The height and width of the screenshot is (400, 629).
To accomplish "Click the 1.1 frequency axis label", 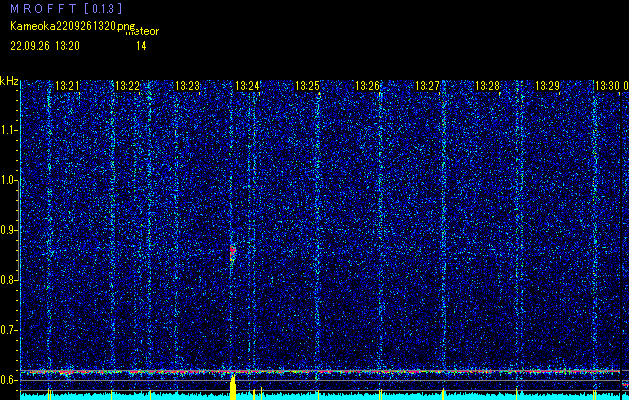I will [x=8, y=130].
